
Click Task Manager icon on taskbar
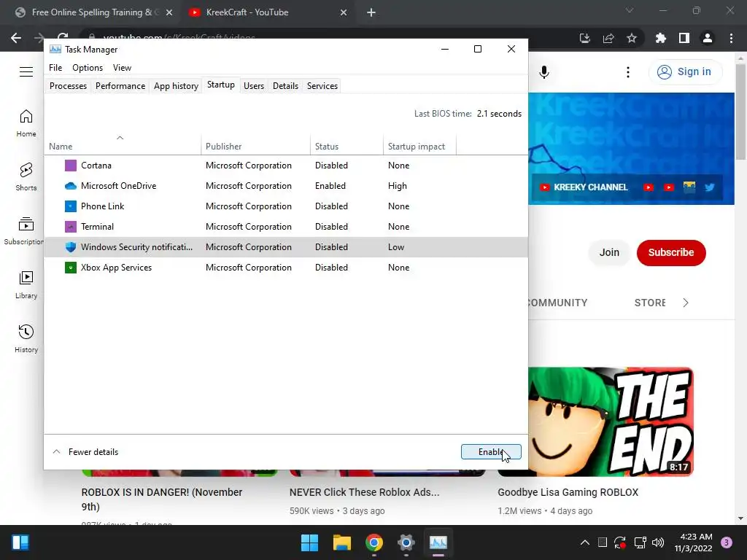tap(438, 542)
